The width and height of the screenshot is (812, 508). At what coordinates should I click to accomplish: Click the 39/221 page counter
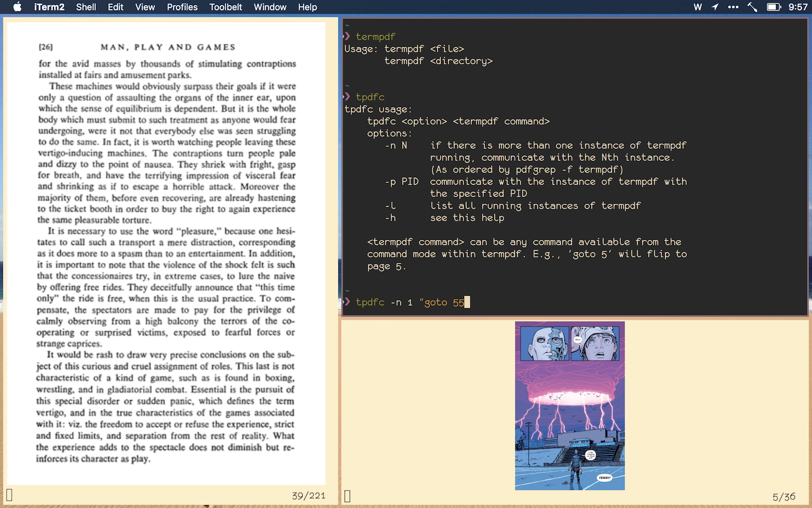tap(308, 496)
